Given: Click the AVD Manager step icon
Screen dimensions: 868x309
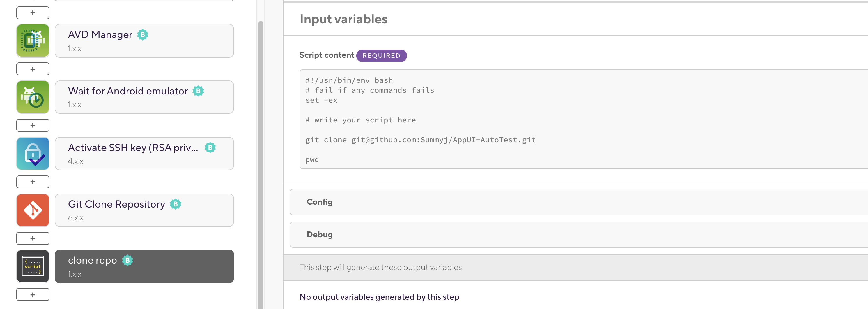Looking at the screenshot, I should coord(33,41).
